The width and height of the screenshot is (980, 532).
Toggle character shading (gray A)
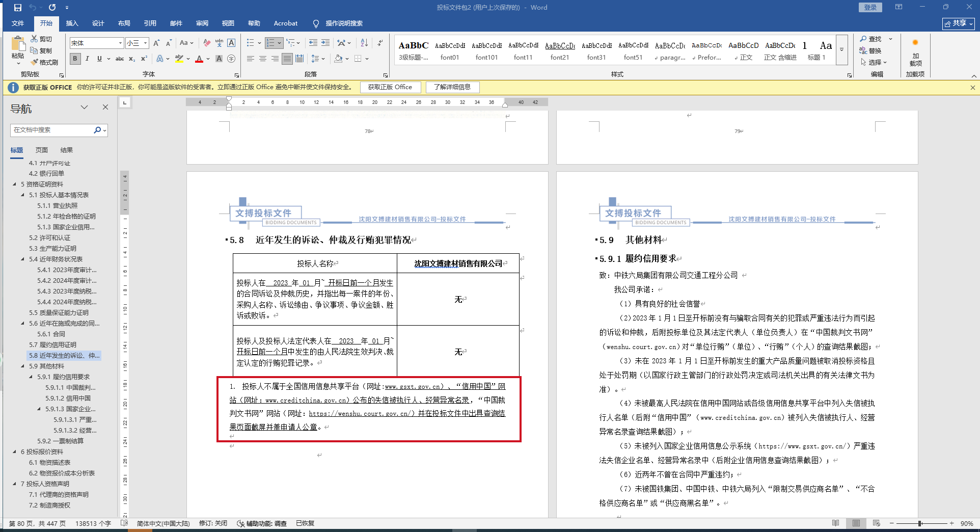coord(219,59)
